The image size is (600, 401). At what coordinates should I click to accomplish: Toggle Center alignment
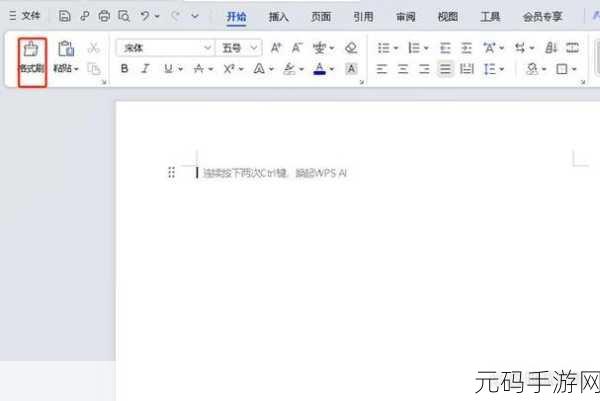pos(403,69)
